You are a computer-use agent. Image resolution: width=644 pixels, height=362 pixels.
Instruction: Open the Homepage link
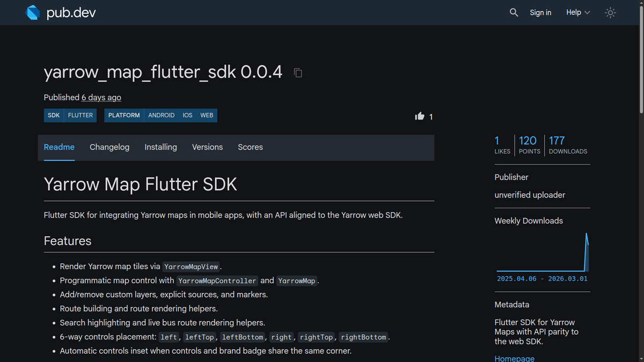[x=514, y=358]
